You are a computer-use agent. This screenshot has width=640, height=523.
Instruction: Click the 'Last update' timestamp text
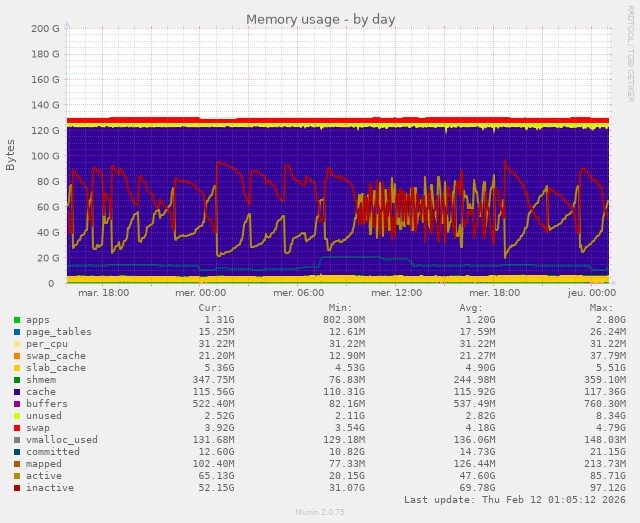coord(514,500)
